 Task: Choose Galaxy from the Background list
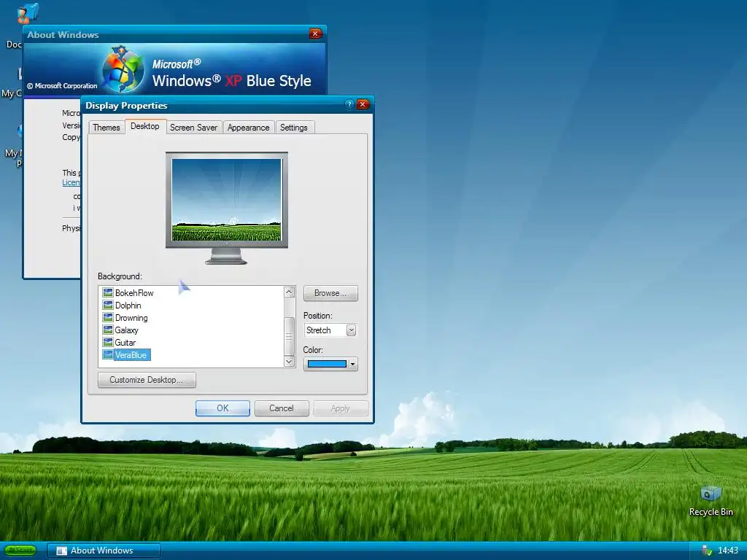coord(126,330)
